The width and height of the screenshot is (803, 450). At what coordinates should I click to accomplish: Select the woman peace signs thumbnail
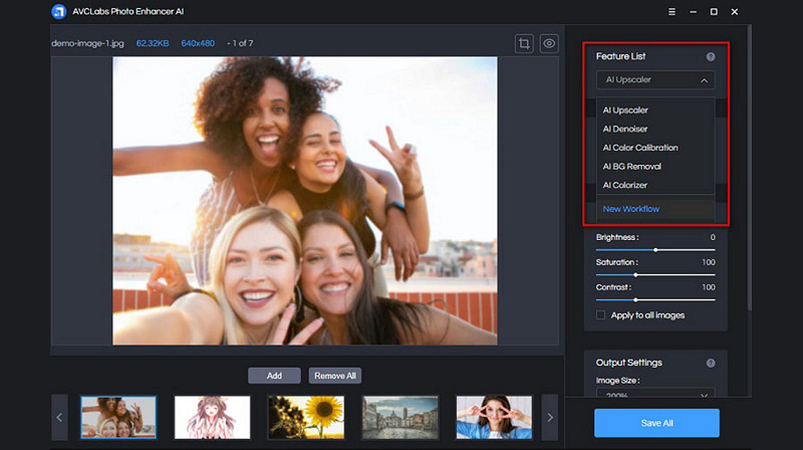tap(494, 417)
